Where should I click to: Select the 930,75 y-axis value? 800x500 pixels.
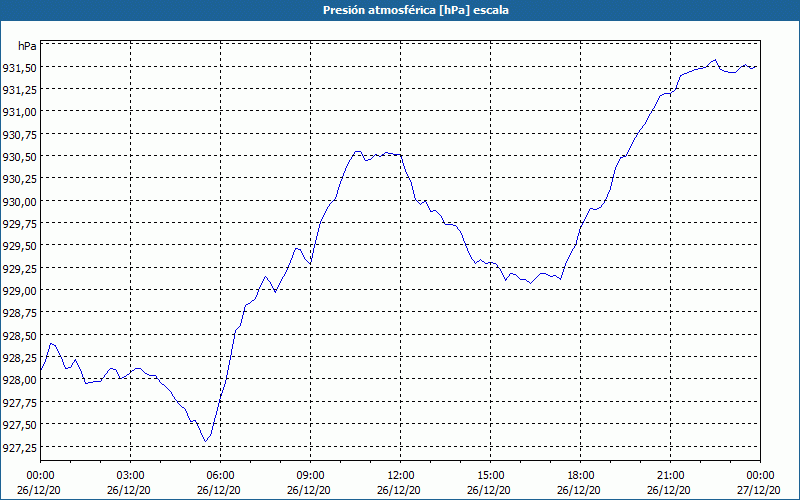(x=19, y=134)
